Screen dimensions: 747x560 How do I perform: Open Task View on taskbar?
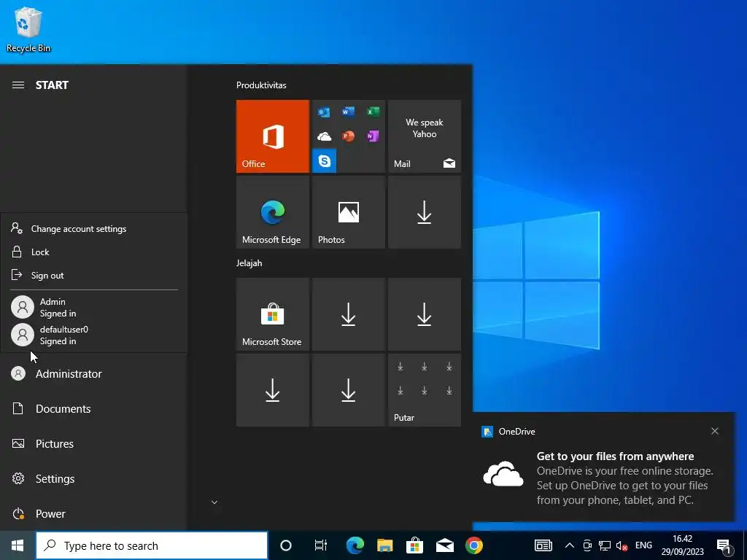[321, 545]
